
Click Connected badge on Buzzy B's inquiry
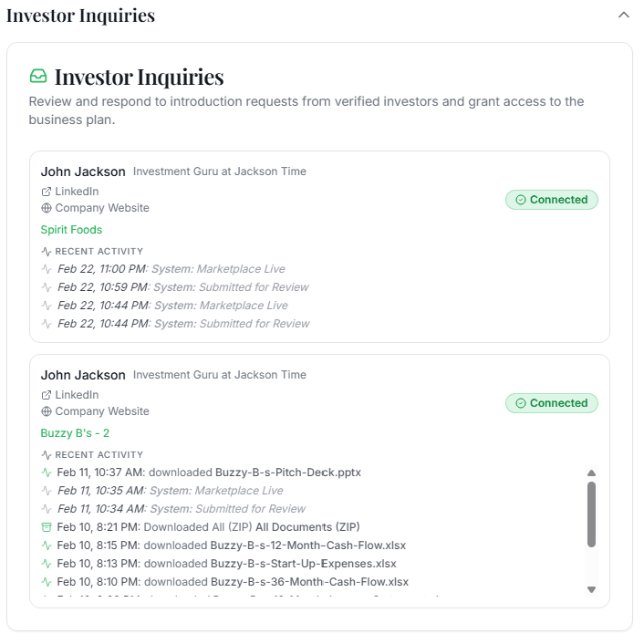pos(552,403)
